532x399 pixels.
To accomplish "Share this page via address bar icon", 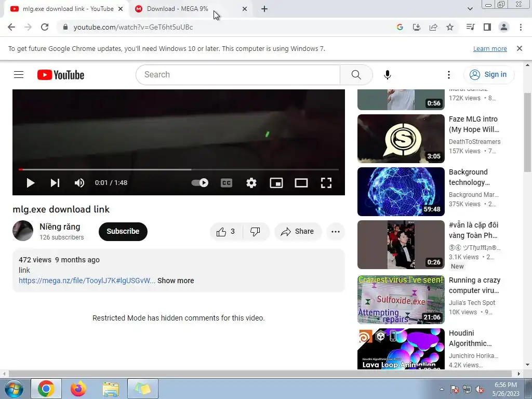I will point(433,27).
